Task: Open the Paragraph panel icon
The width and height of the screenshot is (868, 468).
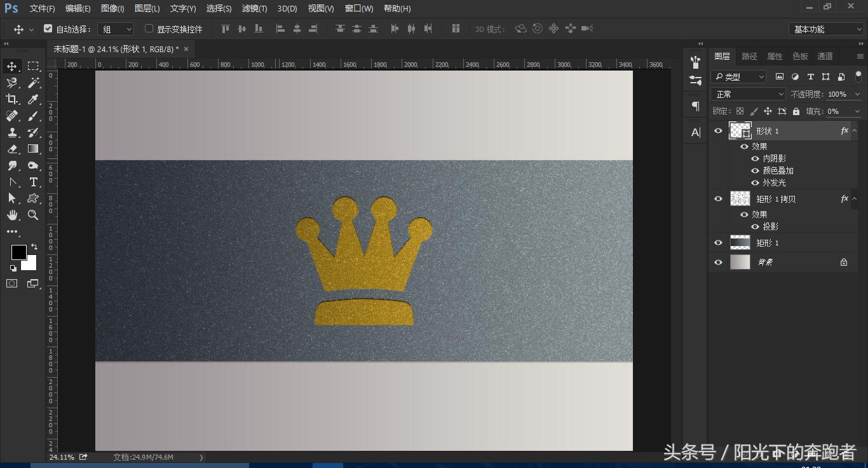Action: [x=696, y=106]
